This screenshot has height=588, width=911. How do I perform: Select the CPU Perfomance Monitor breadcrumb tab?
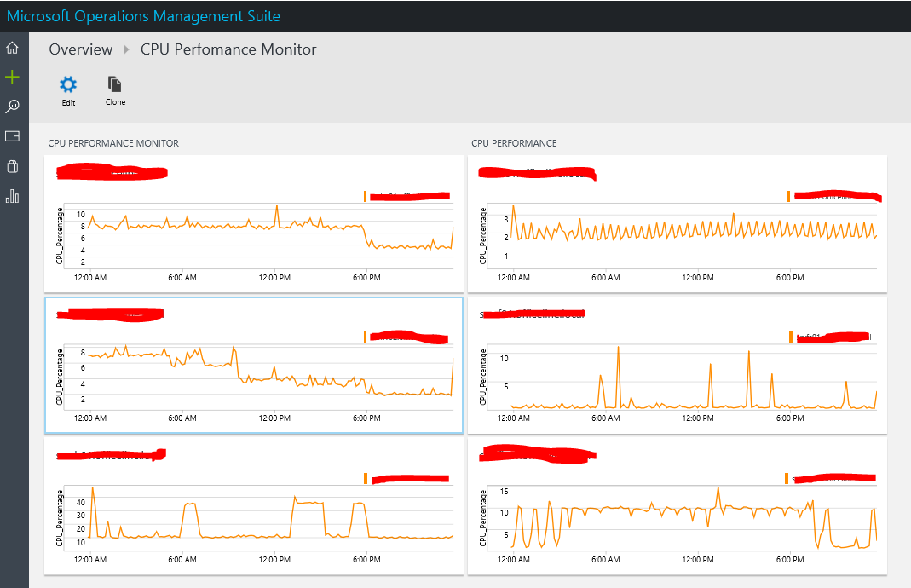point(228,49)
